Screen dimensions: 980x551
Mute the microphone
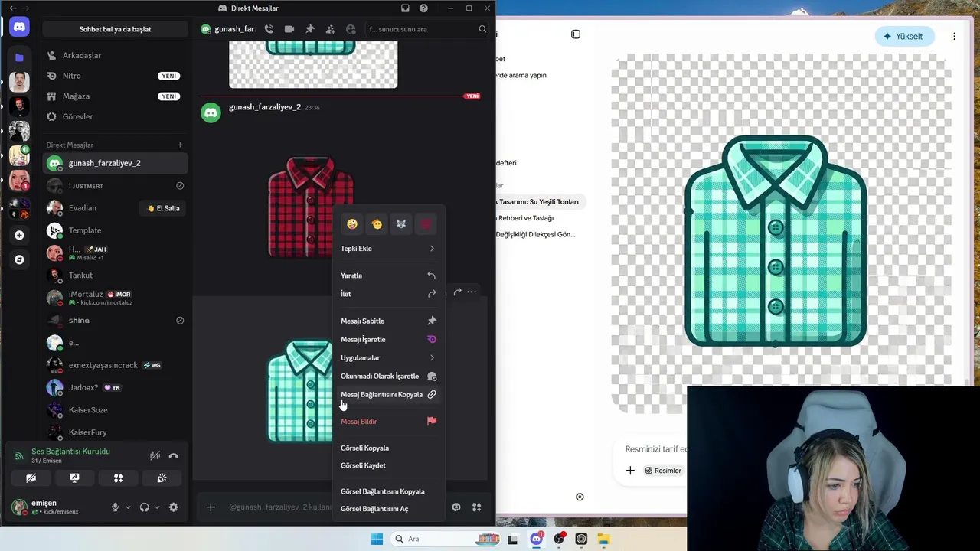point(116,507)
